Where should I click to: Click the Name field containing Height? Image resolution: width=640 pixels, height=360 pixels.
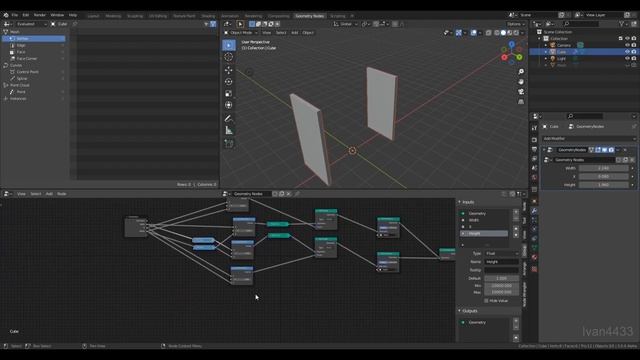pyautogui.click(x=502, y=262)
